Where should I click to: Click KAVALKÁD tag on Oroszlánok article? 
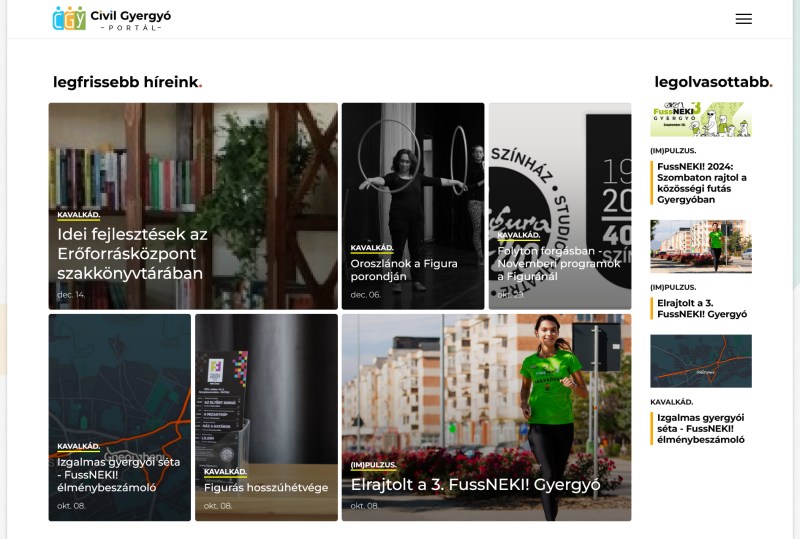(372, 248)
